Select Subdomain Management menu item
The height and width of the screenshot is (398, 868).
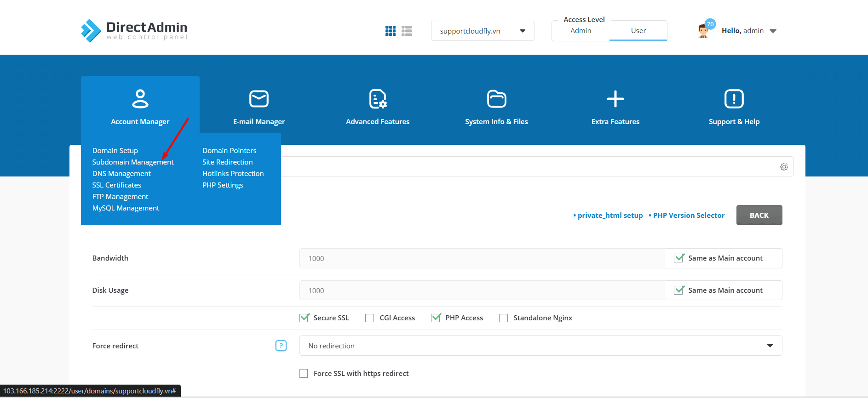[x=132, y=162]
